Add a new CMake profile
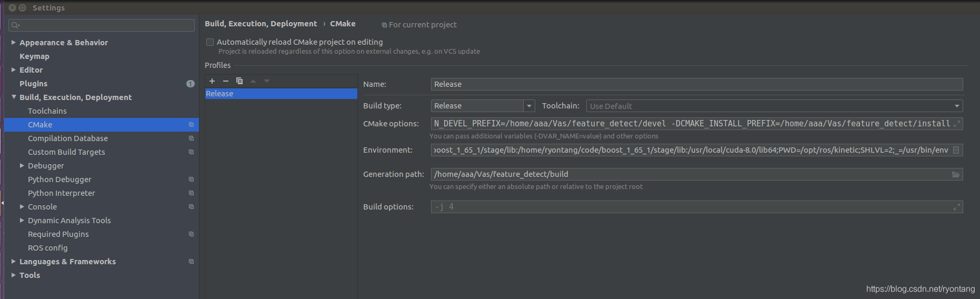This screenshot has width=980, height=299. 212,81
